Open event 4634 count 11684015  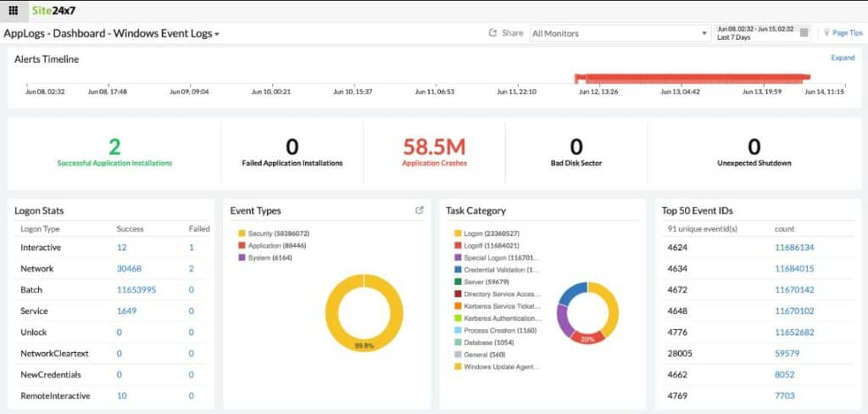[x=794, y=269]
